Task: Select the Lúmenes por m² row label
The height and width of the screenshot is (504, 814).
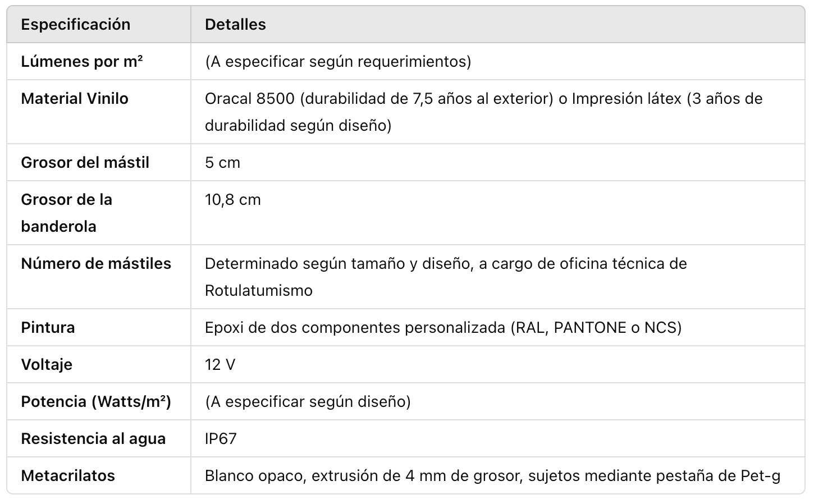Action: [82, 62]
